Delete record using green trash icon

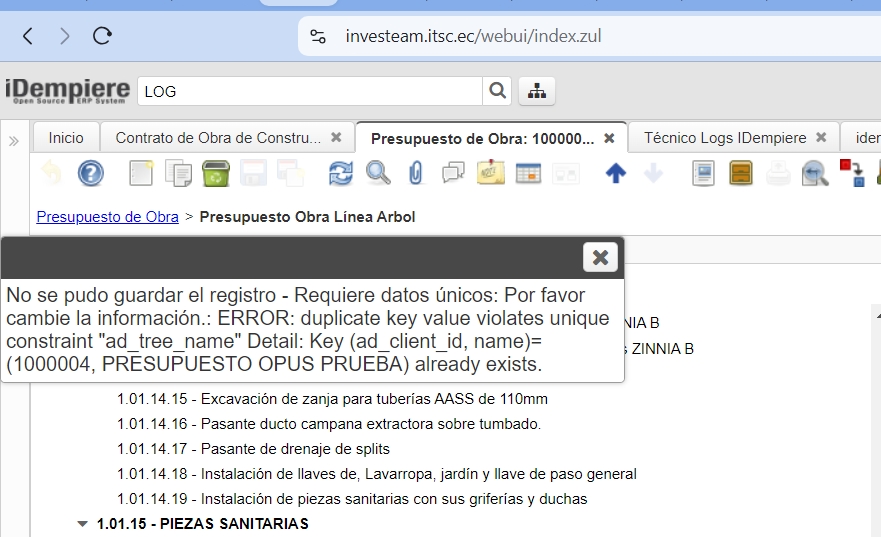[215, 174]
